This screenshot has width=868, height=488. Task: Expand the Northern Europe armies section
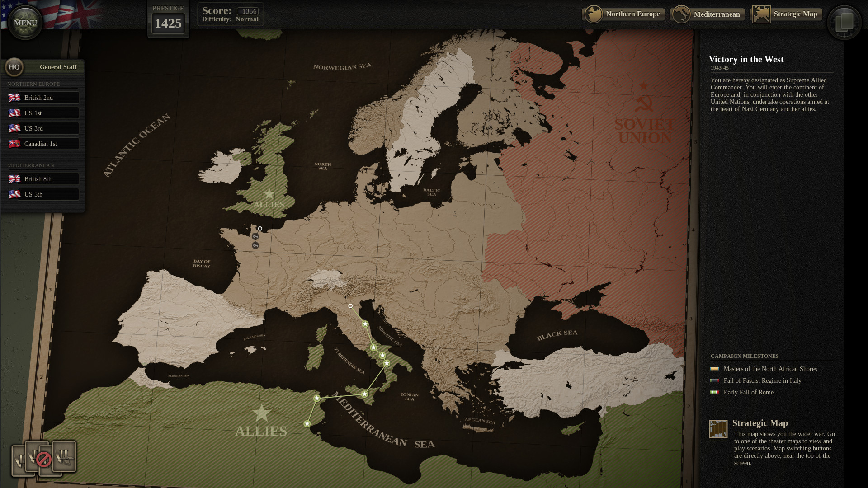pos(33,84)
